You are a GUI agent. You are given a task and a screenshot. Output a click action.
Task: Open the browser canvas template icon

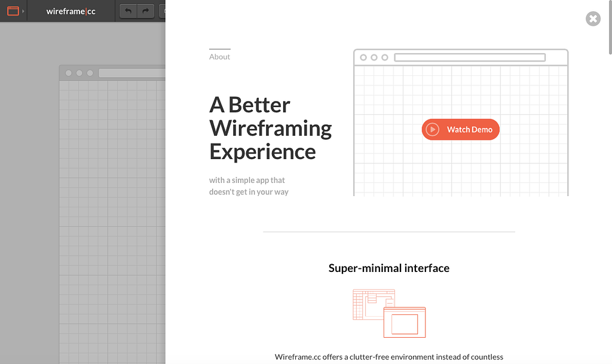(13, 11)
